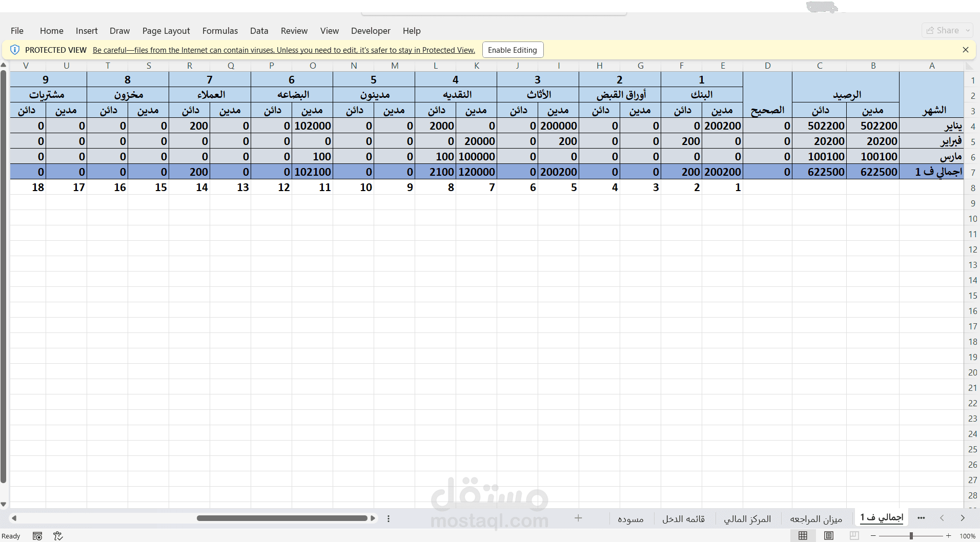Click the cell فبراير
Viewport: 980px width, 542px height.
932,141
